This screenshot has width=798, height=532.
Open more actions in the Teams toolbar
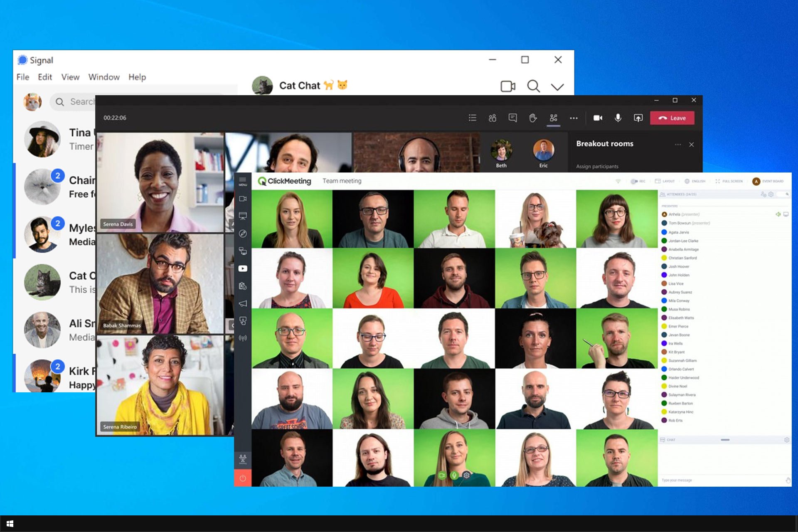[x=574, y=118]
